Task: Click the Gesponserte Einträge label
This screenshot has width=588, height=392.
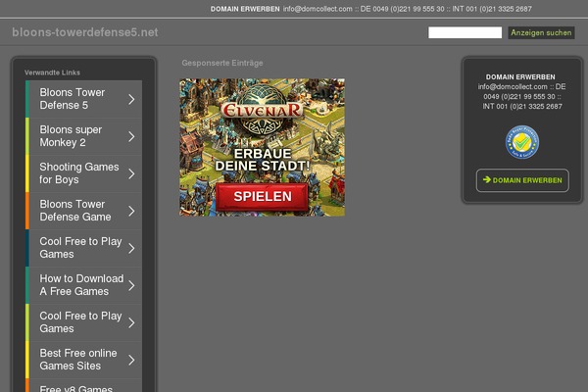Action: coord(222,63)
